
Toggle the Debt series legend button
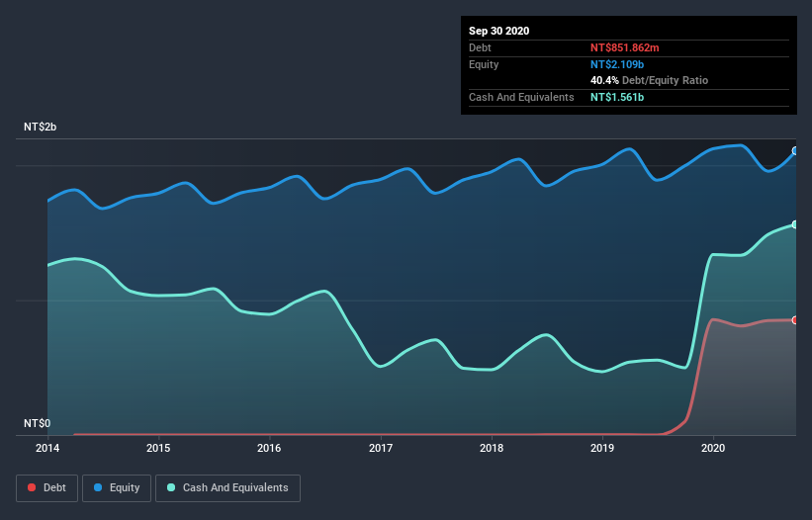[47, 488]
